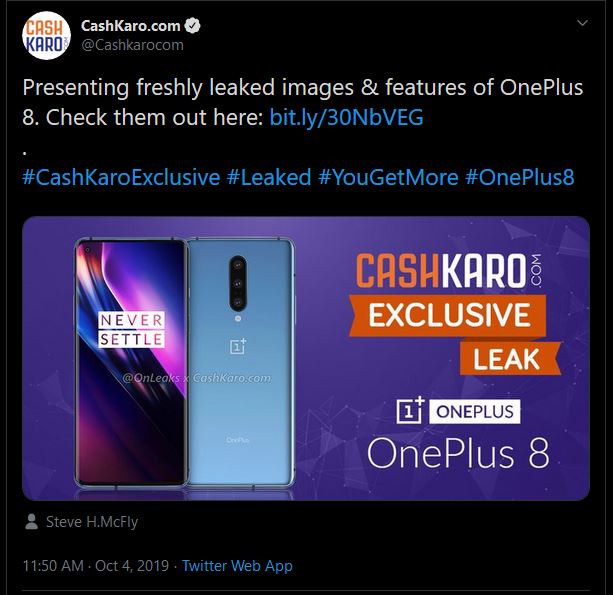
Task: Select the #CashKaroExclusive hashtag
Action: pyautogui.click(x=121, y=177)
